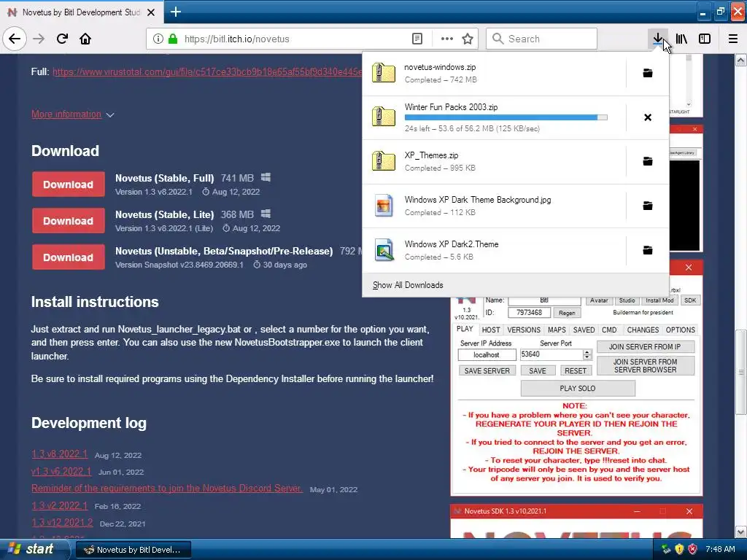Bookmark this page with the star icon

point(468,39)
